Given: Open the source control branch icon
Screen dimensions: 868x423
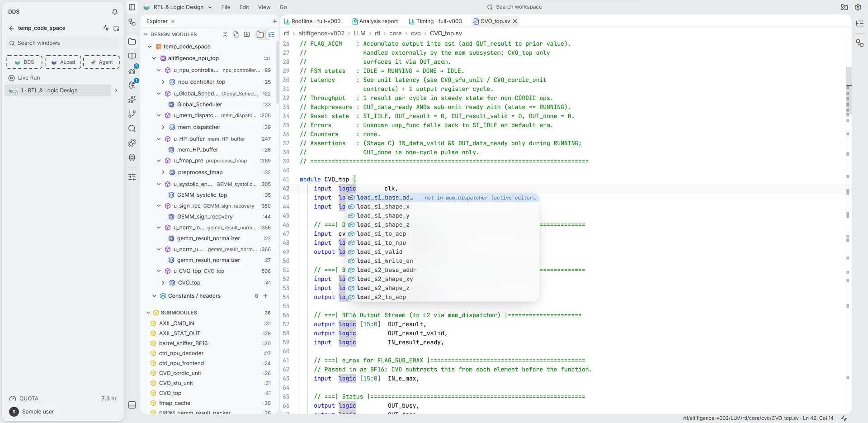Looking at the screenshot, I should [132, 114].
